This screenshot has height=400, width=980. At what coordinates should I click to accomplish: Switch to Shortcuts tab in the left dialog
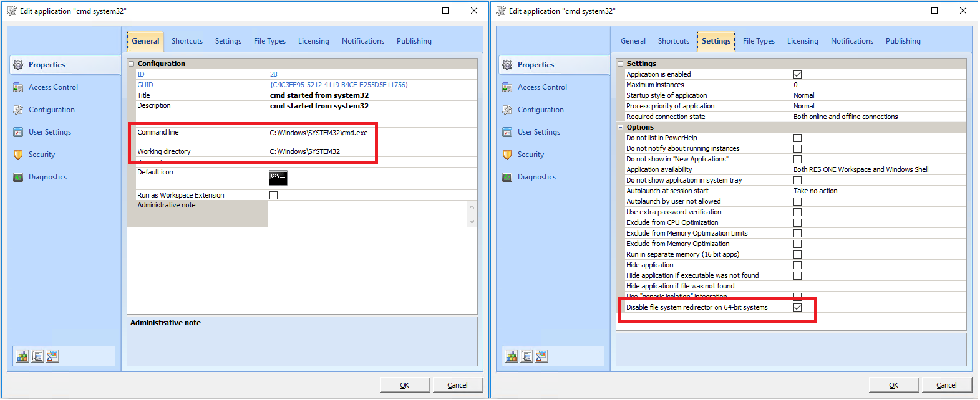point(187,41)
